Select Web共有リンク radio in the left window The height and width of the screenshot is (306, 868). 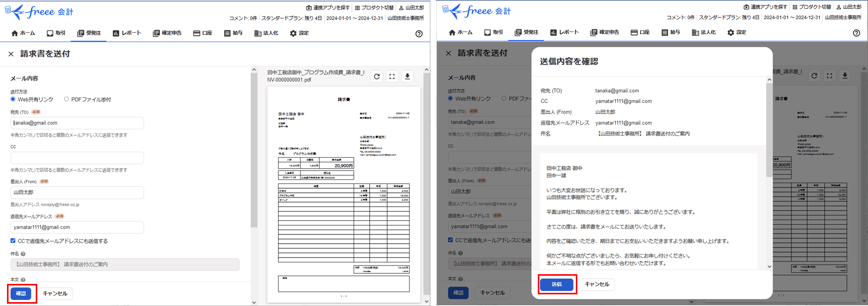pyautogui.click(x=13, y=99)
